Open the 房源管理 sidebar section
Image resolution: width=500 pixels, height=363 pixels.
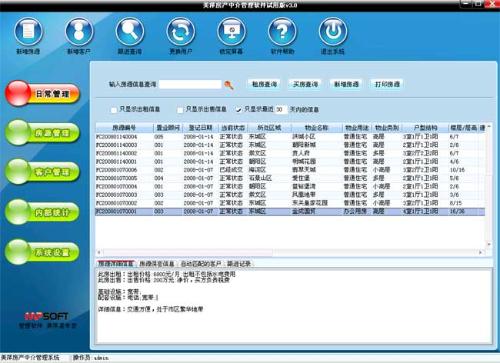(43, 133)
